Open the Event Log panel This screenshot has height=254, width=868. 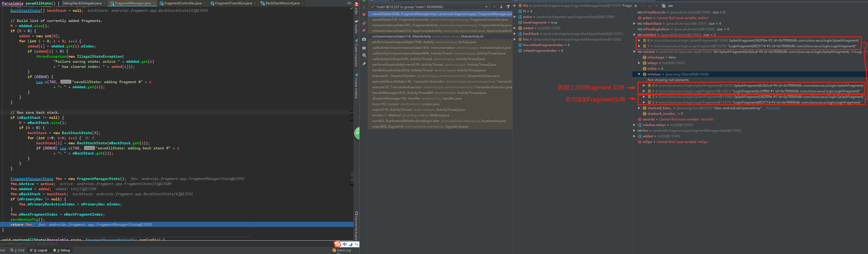[341, 250]
